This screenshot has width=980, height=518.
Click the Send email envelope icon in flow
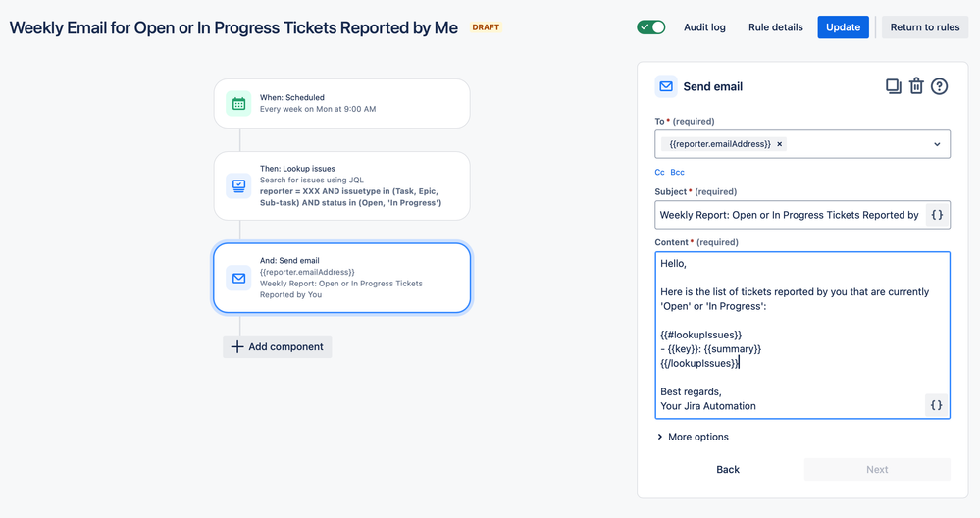[238, 278]
